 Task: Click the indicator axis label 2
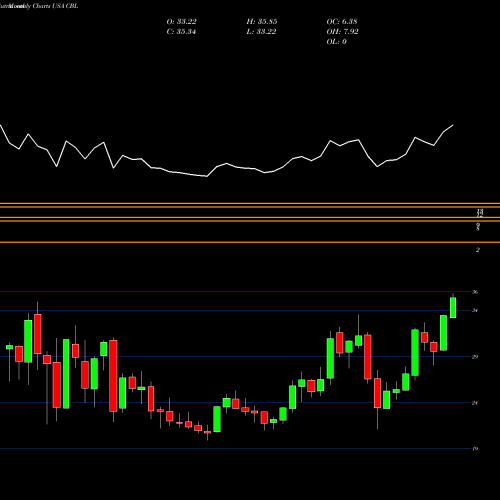tap(478, 250)
